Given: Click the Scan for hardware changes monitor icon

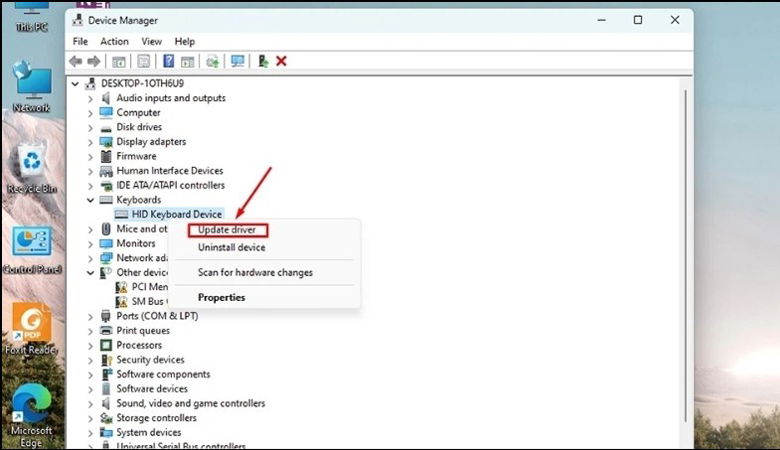Looking at the screenshot, I should click(x=237, y=61).
